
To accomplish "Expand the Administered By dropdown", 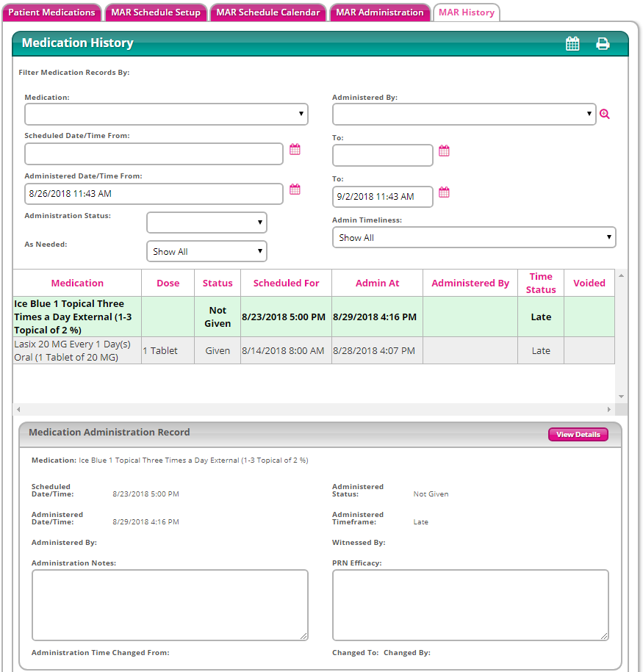I will click(x=464, y=114).
